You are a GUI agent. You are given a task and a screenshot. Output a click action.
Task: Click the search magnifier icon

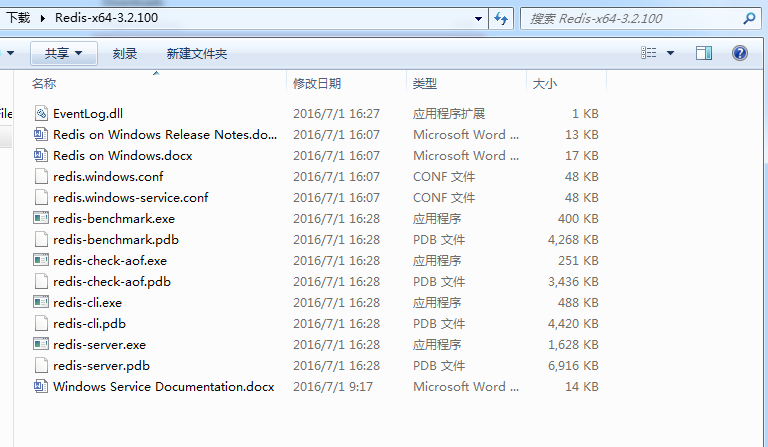pyautogui.click(x=749, y=19)
